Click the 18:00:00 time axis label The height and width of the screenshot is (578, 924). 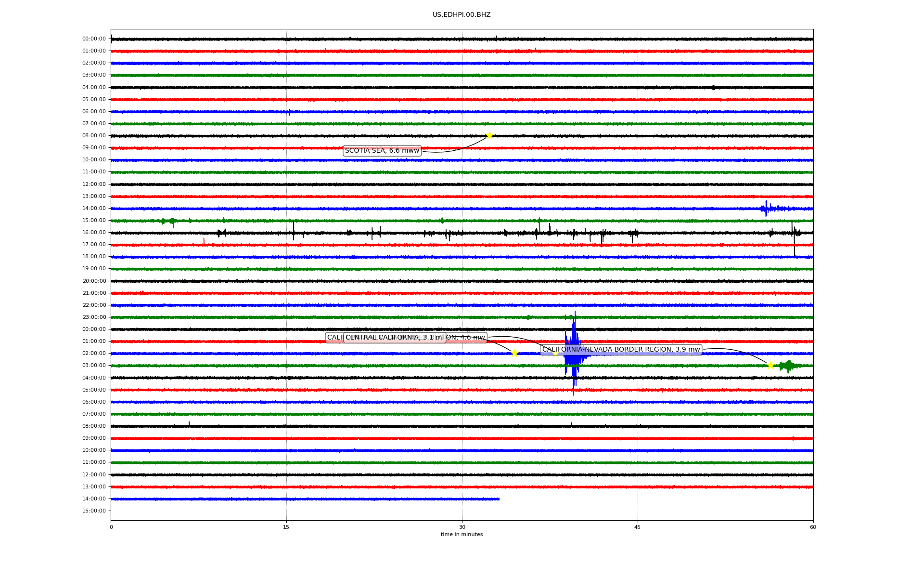pos(94,257)
